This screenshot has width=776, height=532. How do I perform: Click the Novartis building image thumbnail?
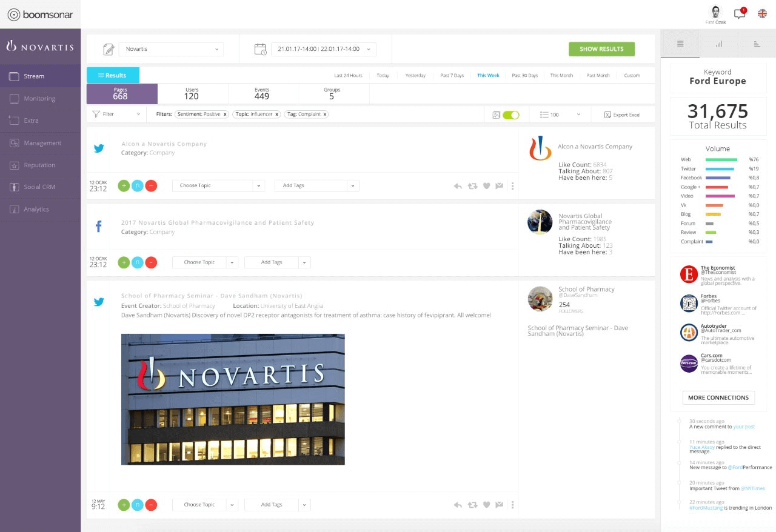[233, 399]
